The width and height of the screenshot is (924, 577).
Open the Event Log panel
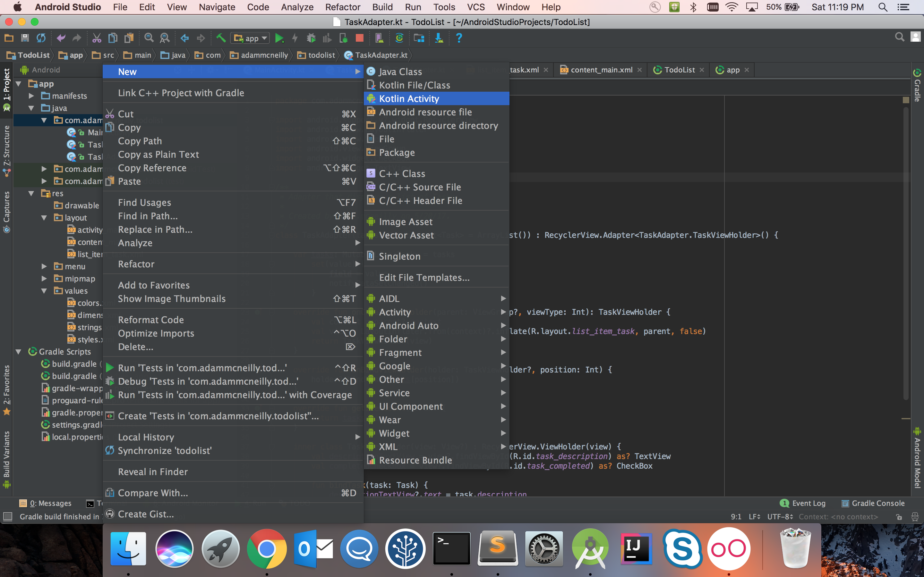(x=803, y=503)
